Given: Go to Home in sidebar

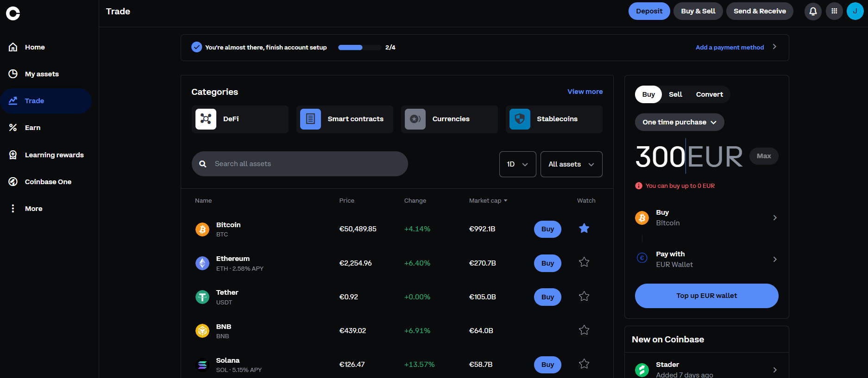Looking at the screenshot, I should tap(46, 47).
